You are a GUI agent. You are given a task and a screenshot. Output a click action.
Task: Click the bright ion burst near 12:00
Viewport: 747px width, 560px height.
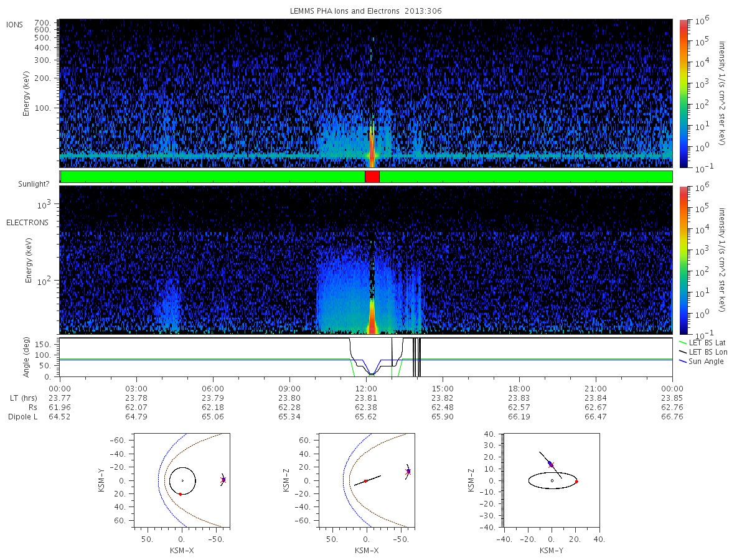(x=372, y=143)
